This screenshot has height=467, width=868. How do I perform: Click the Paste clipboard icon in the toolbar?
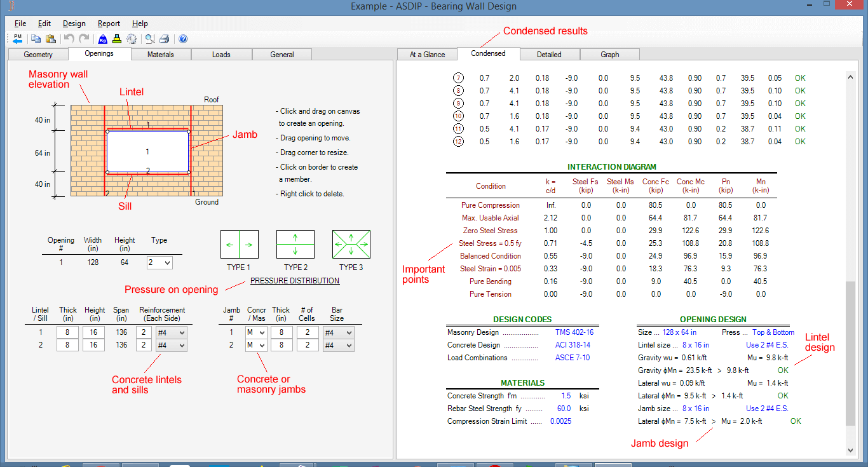pyautogui.click(x=50, y=39)
